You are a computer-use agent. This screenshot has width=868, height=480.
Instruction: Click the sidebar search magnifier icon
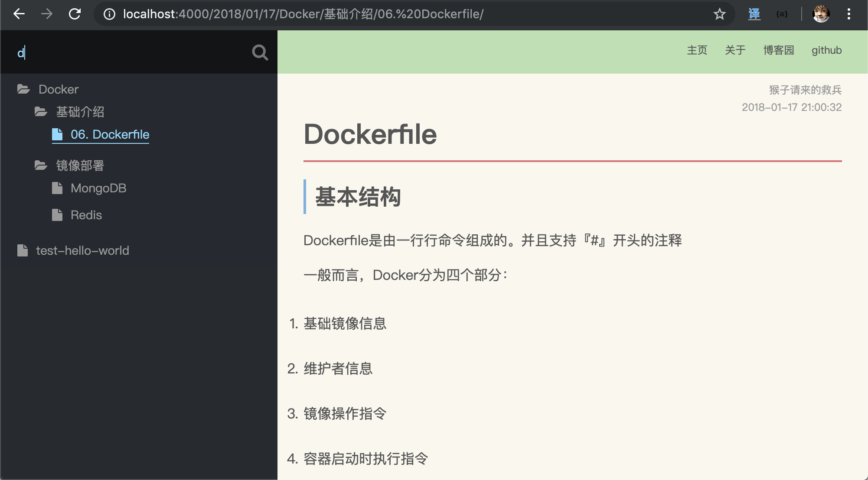pos(260,52)
